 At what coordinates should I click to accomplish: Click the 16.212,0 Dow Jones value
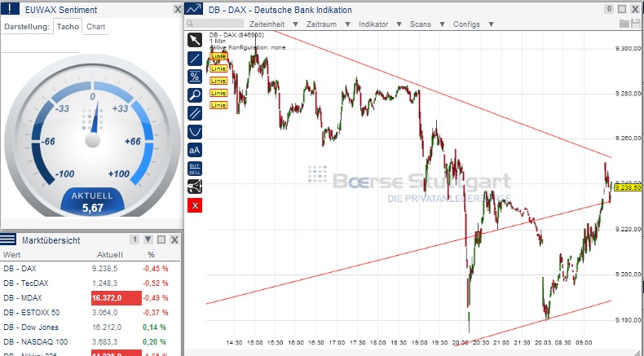106,327
